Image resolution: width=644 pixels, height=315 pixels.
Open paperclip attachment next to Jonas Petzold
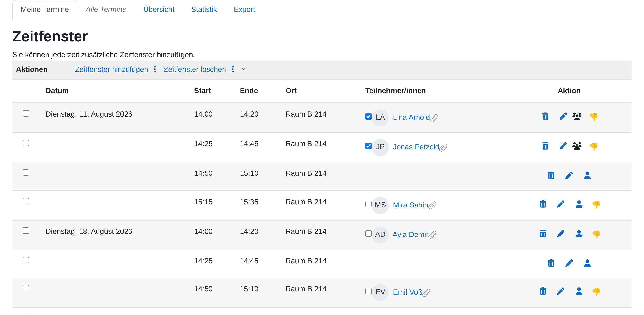[x=443, y=147]
